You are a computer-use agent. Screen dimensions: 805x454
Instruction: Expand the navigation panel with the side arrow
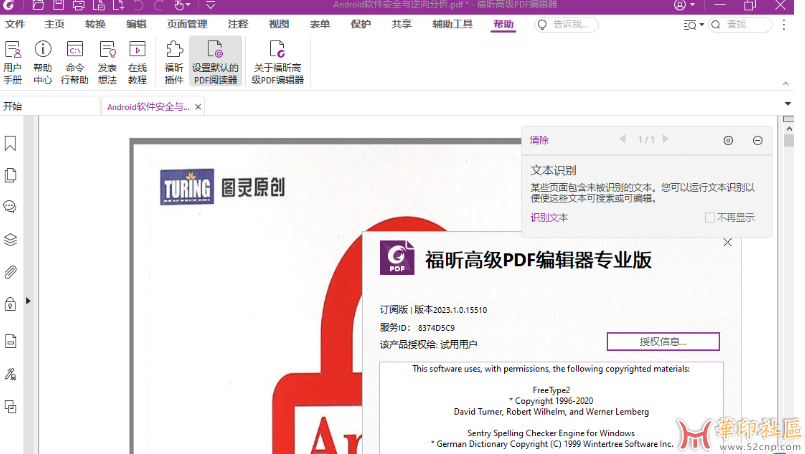pyautogui.click(x=28, y=300)
